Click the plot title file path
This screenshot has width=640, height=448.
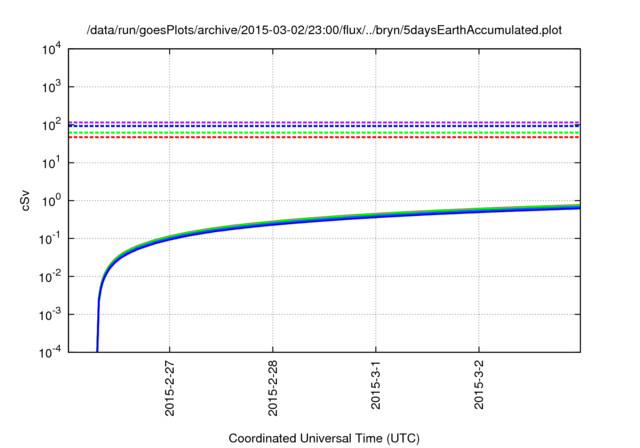pyautogui.click(x=324, y=30)
